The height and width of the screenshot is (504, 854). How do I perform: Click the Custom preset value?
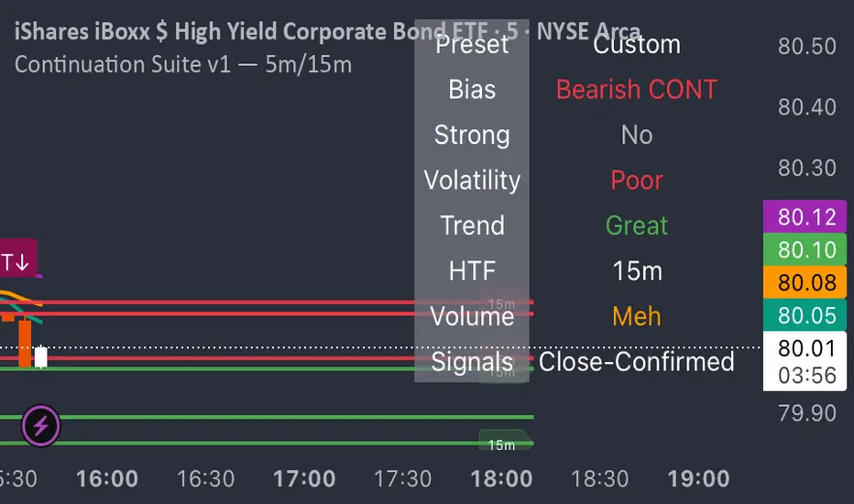click(x=636, y=44)
